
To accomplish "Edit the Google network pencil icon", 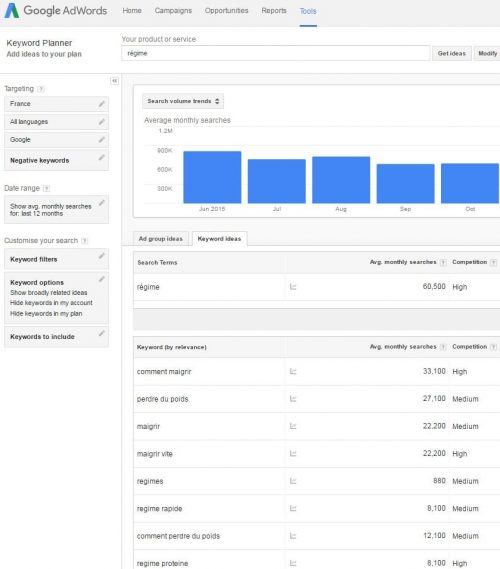I will tap(102, 140).
